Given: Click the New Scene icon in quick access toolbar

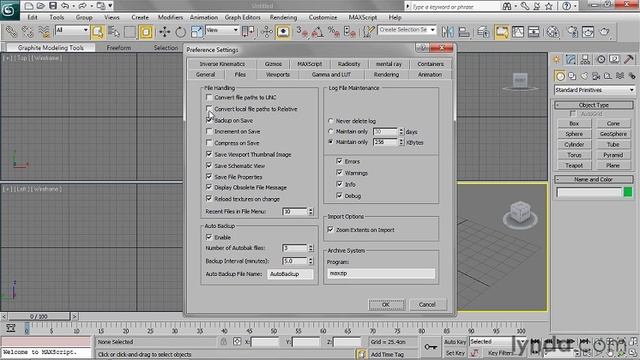Looking at the screenshot, I should [x=29, y=6].
